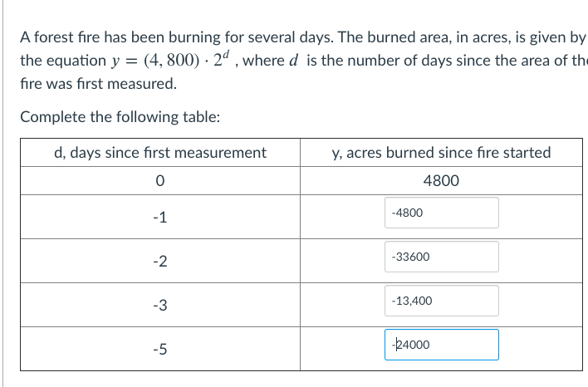Focus the input box showing -33600
Viewport: 588px width, 387px height.
point(441,257)
